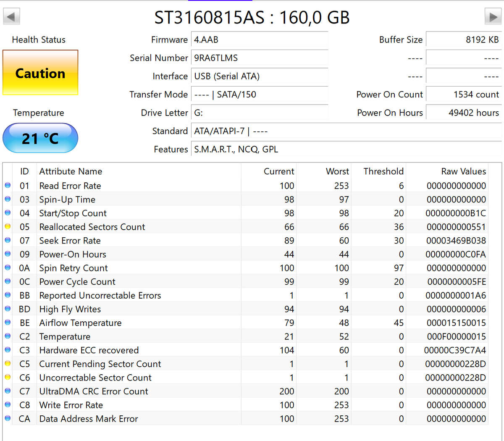Image resolution: width=504 pixels, height=441 pixels.
Task: Click the blue dot beside High Fly Writes
Action: pyautogui.click(x=8, y=309)
